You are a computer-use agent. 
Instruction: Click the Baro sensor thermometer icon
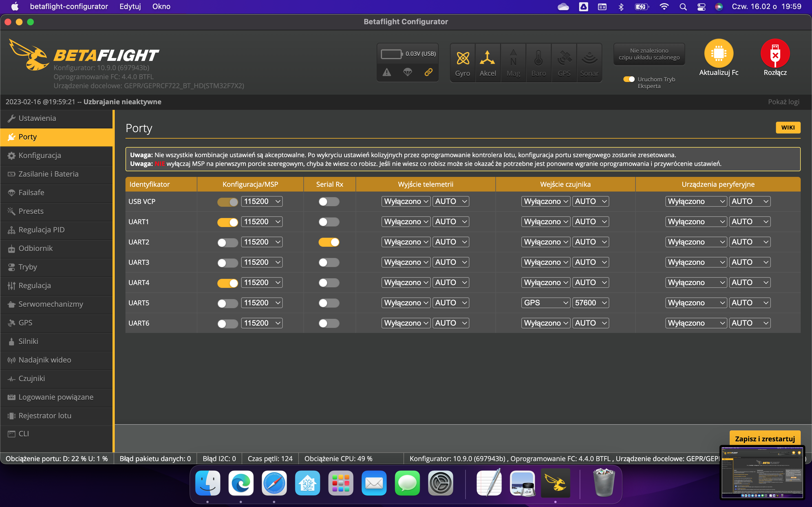538,58
